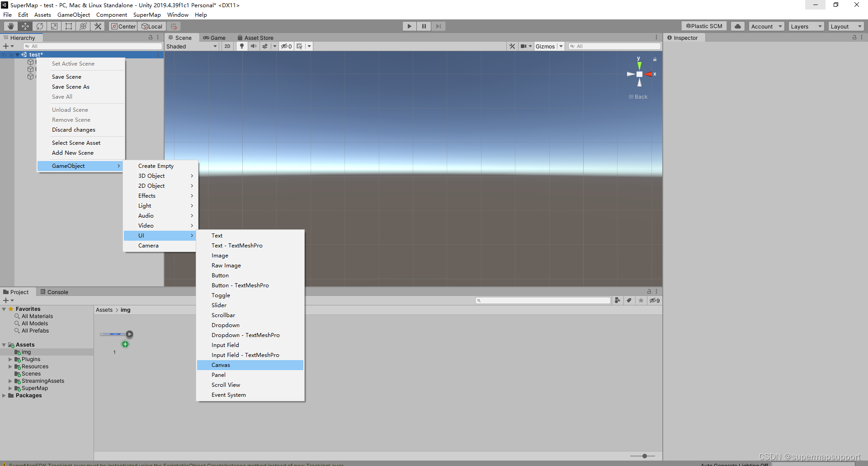Click the Project panel search field
868x466 pixels.
tap(542, 300)
